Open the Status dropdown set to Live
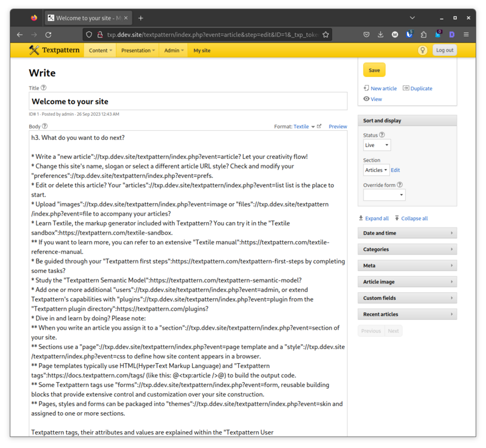 click(377, 145)
